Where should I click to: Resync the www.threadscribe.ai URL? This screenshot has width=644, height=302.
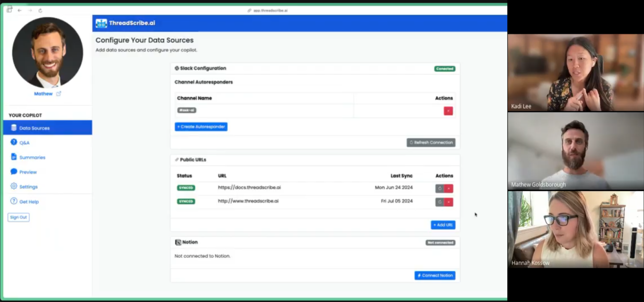pyautogui.click(x=440, y=202)
